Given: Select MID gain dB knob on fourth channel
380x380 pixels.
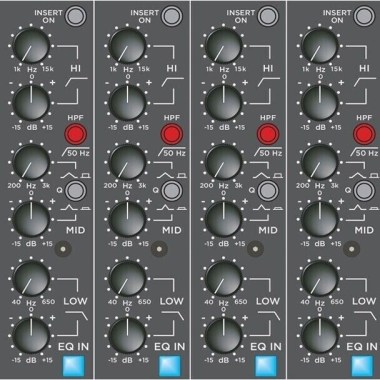Looking at the screenshot, I should (x=320, y=219).
